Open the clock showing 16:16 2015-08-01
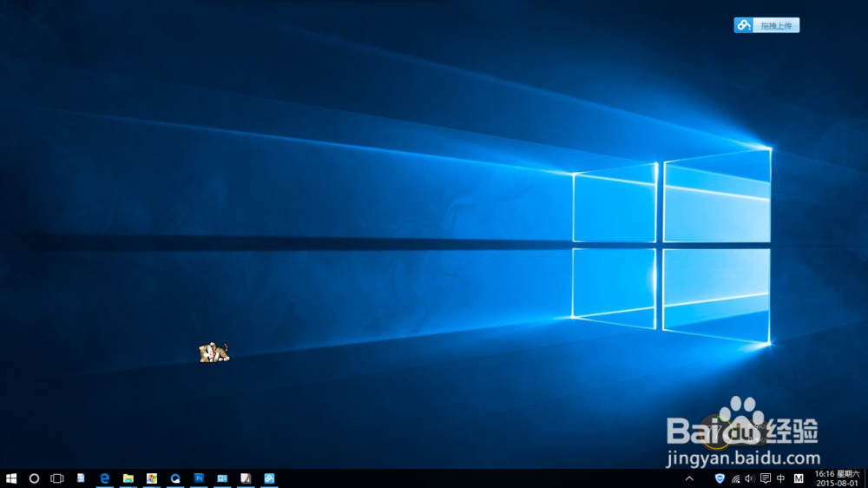This screenshot has height=488, width=868. 837,478
